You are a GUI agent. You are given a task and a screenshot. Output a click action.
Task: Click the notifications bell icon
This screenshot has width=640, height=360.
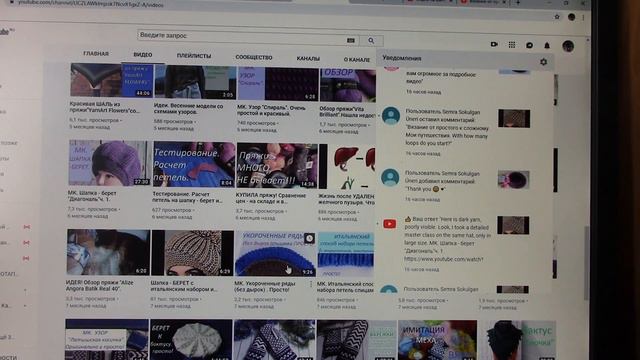547,45
